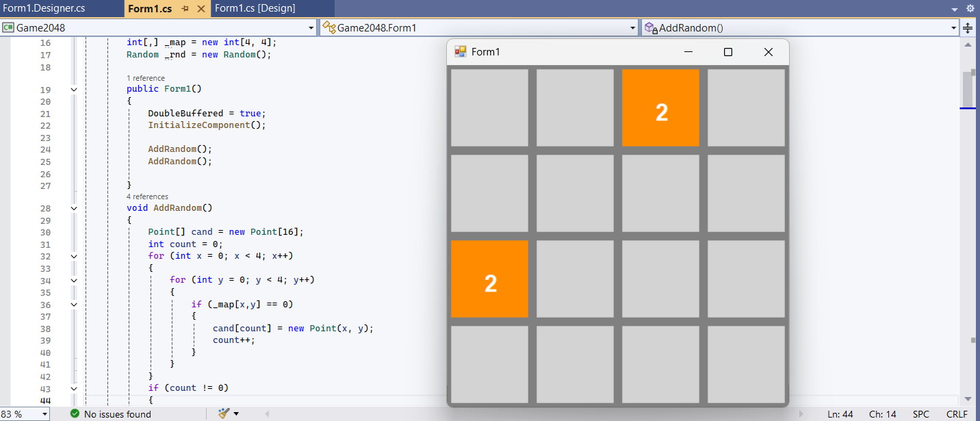Image resolution: width=980 pixels, height=421 pixels.
Task: Click 'Random _rnd = new Random();' line
Action: [x=199, y=54]
